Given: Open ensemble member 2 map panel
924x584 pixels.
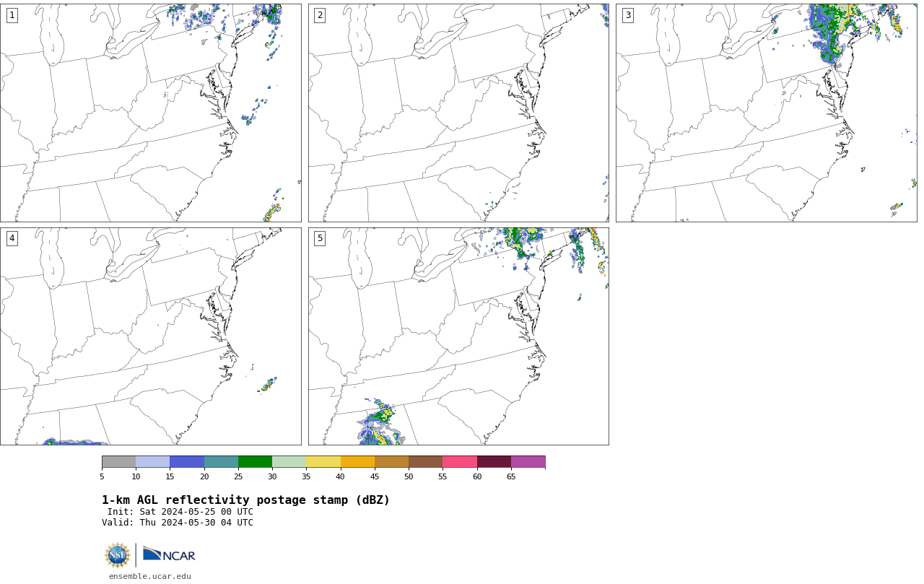Looking at the screenshot, I should pyautogui.click(x=458, y=113).
